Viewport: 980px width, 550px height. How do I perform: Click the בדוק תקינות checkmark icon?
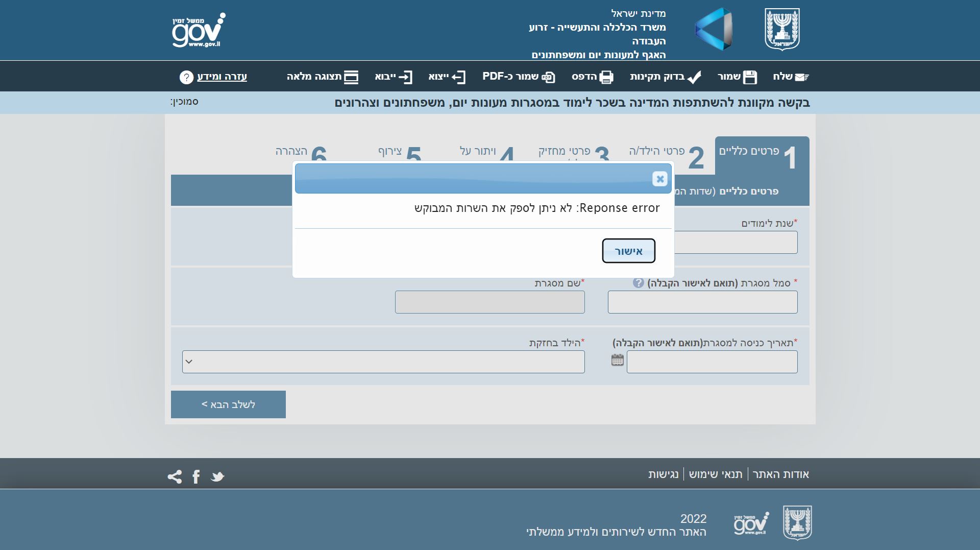click(694, 77)
